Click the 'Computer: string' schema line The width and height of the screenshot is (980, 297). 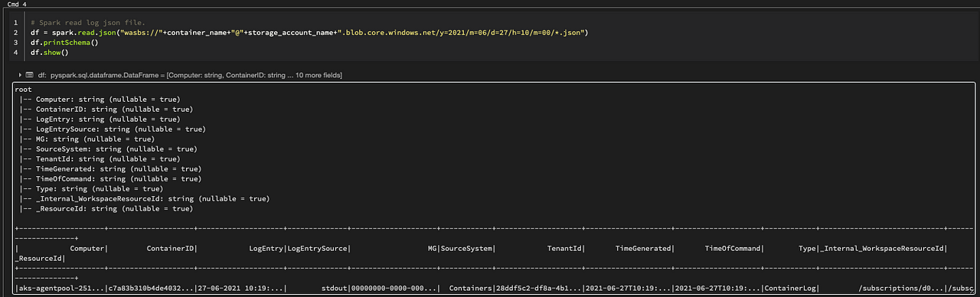[x=100, y=100]
